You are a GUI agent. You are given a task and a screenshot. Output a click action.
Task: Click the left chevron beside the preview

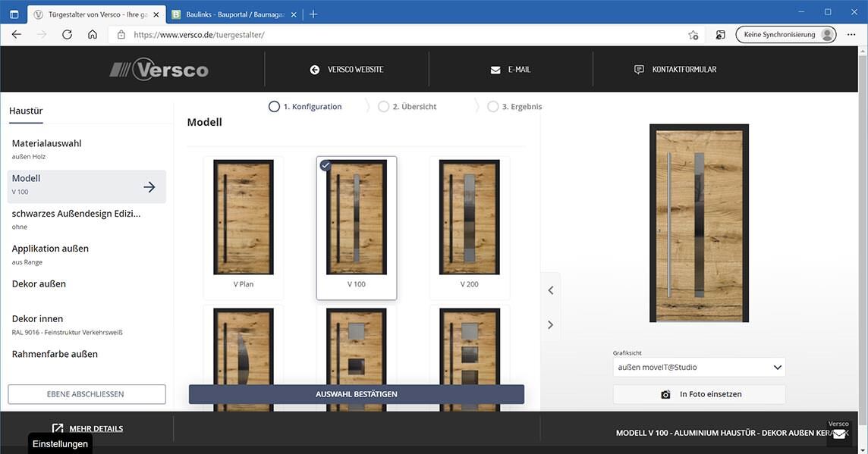551,290
